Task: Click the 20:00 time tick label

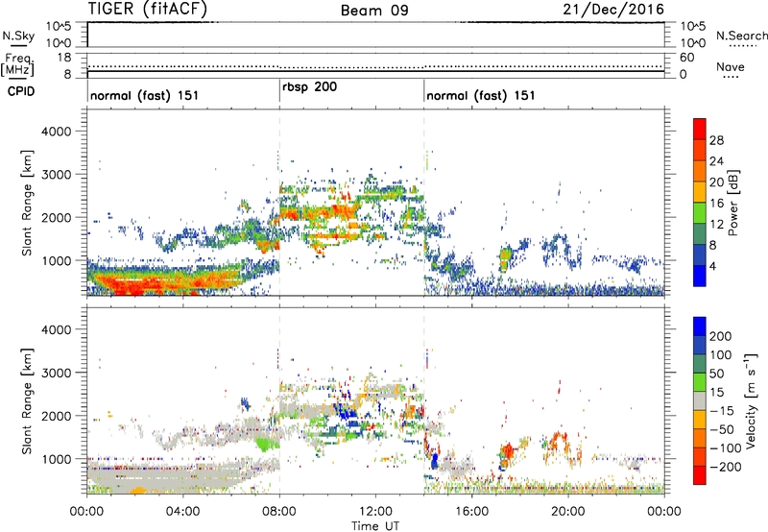Action: point(567,512)
